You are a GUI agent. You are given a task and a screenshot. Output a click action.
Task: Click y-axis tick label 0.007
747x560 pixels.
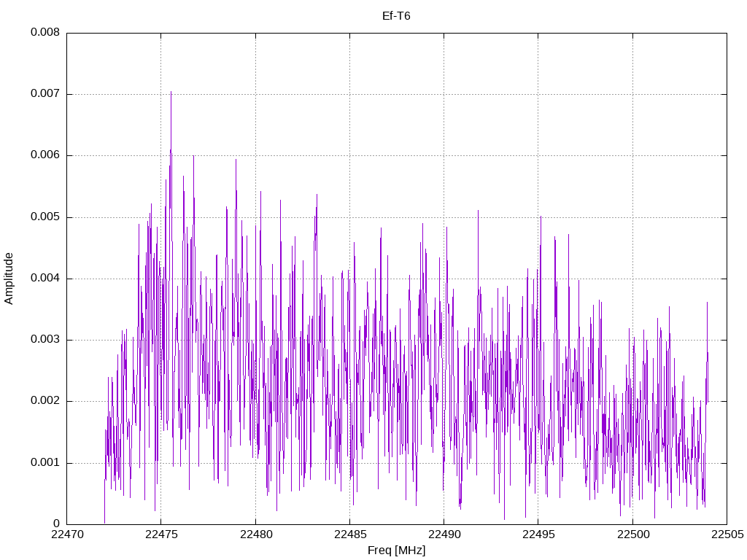coord(45,94)
